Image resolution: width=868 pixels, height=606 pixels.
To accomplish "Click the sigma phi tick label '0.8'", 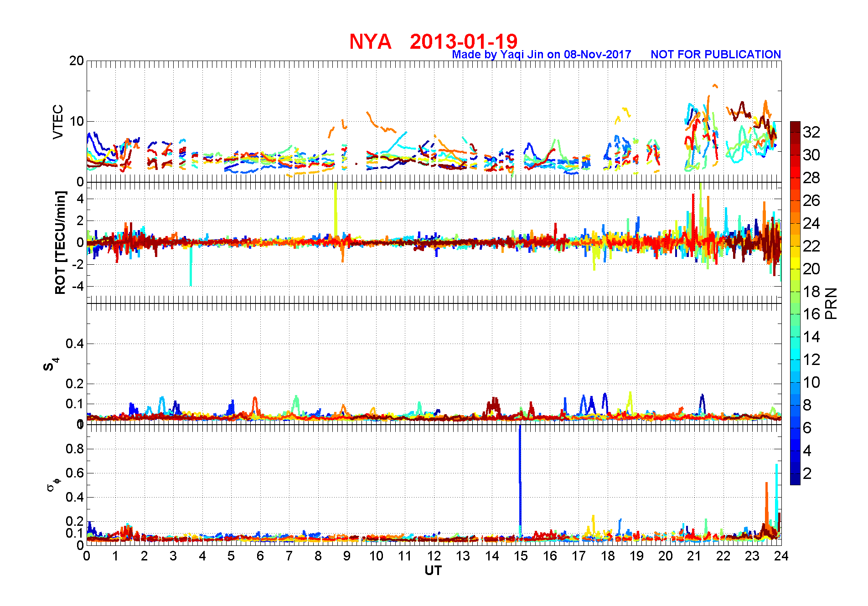I will click(x=75, y=449).
